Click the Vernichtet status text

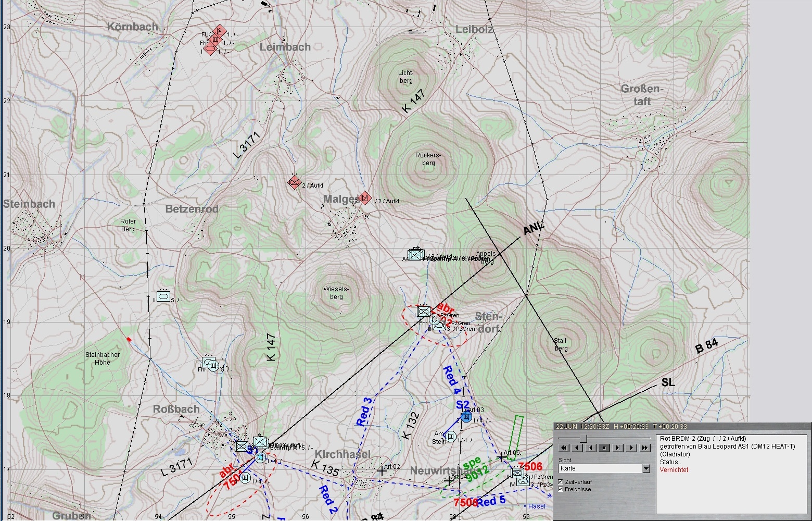tap(674, 470)
